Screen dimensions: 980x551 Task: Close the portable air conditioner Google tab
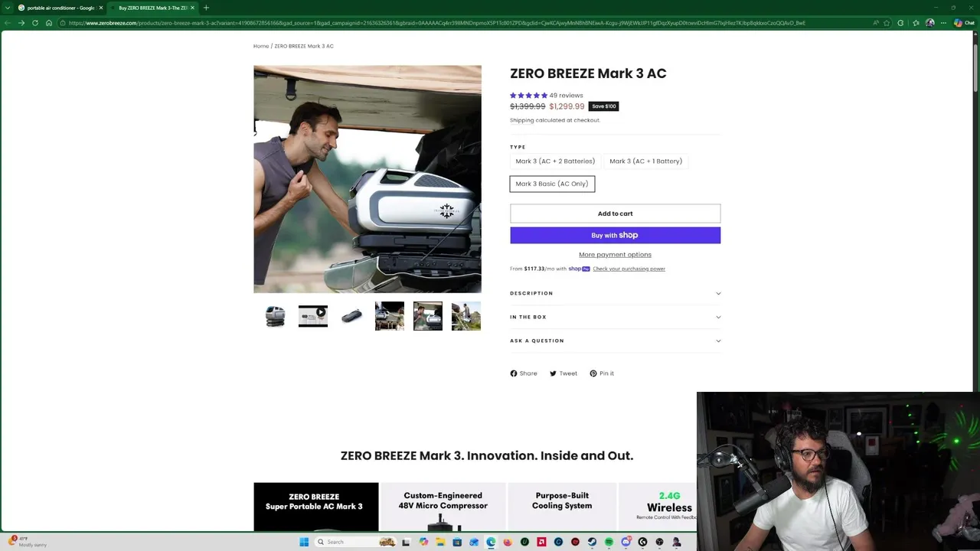100,8
